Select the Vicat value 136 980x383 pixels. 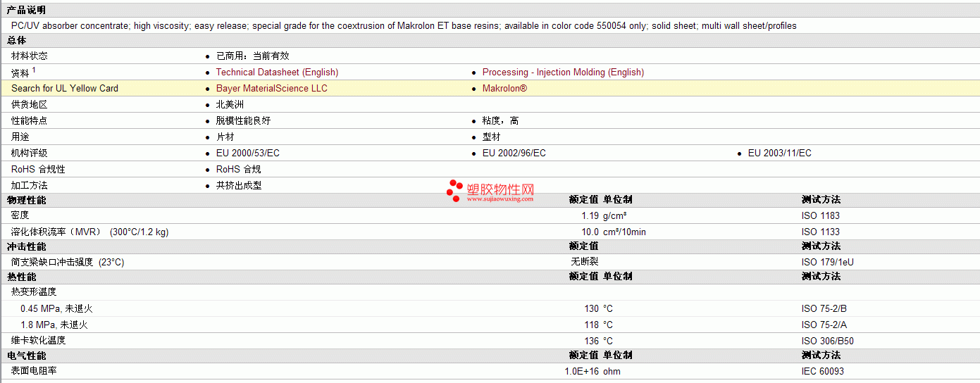point(591,341)
